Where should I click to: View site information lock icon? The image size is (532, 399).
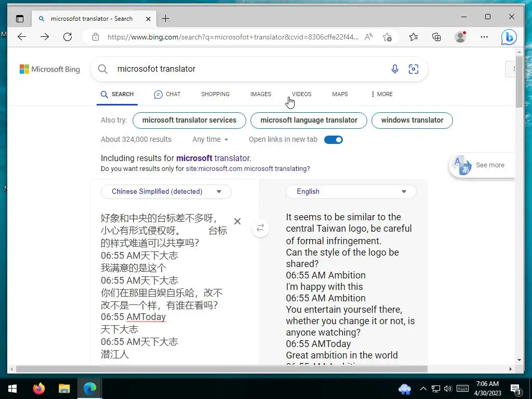click(96, 37)
